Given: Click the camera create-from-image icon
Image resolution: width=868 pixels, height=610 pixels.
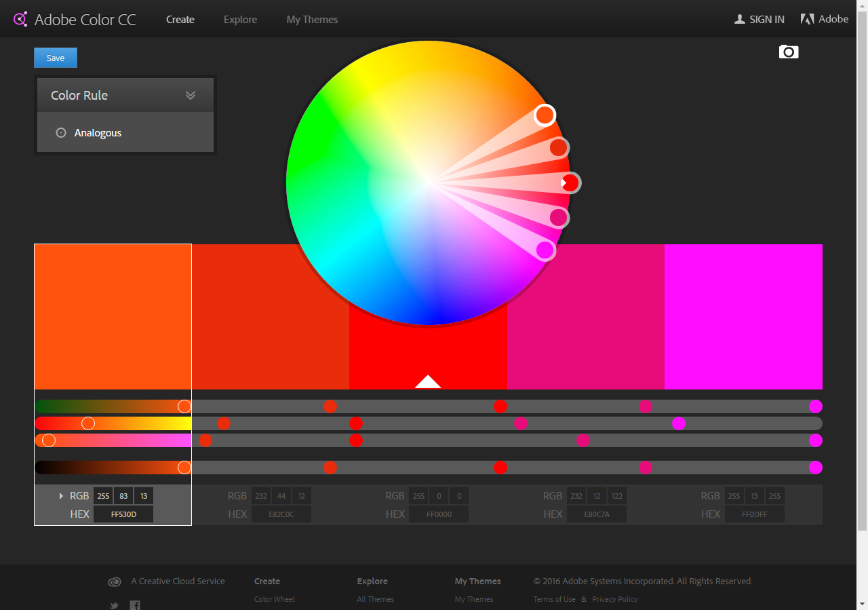Looking at the screenshot, I should coord(789,52).
